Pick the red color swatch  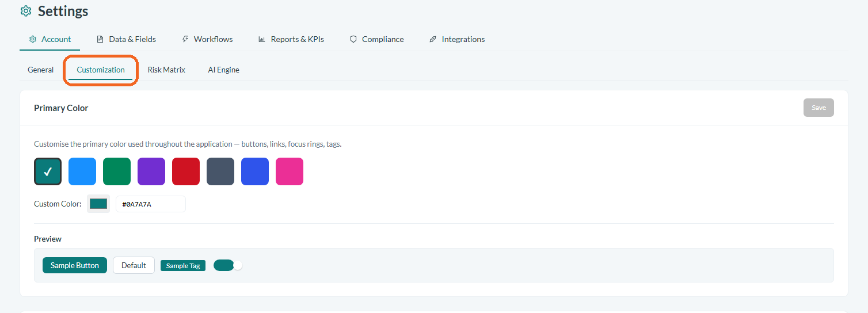186,171
